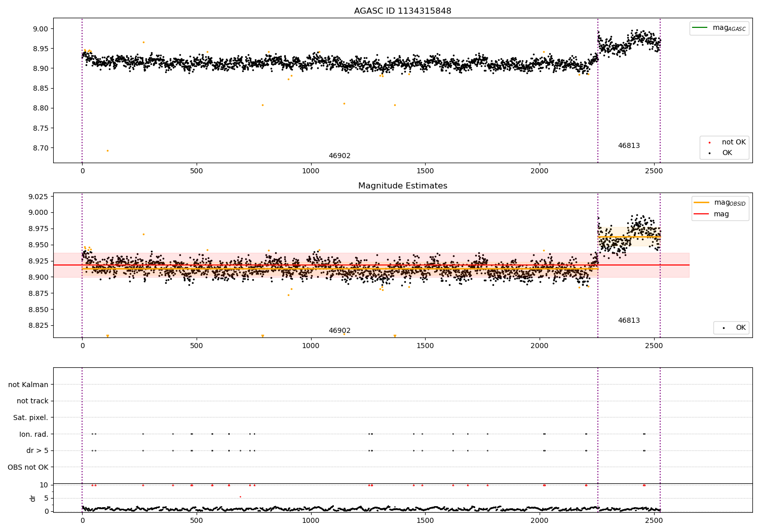The height and width of the screenshot is (532, 760).
Task: Select the "OK" legend entry in top plot
Action: click(727, 153)
